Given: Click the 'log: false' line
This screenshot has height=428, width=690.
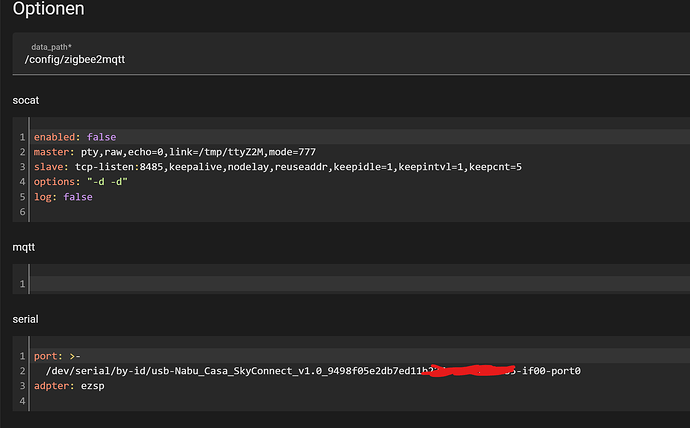Looking at the screenshot, I should 63,197.
